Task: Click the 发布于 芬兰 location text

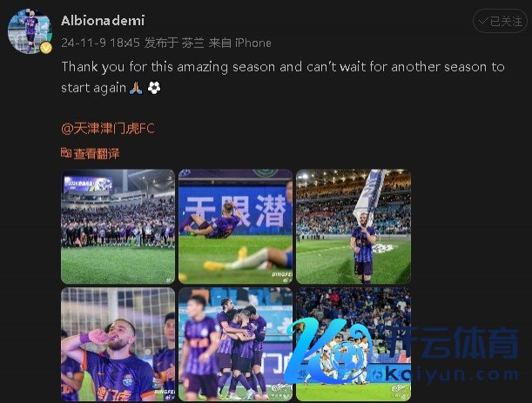Action: (174, 43)
